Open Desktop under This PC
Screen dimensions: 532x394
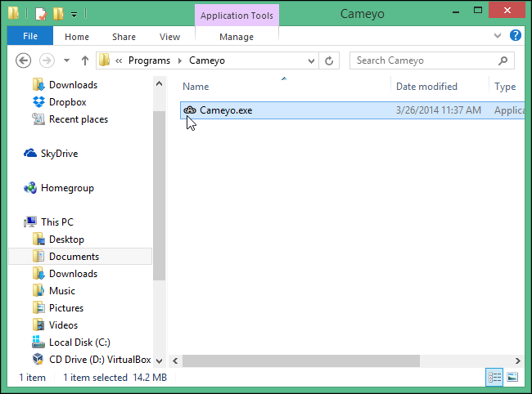66,240
